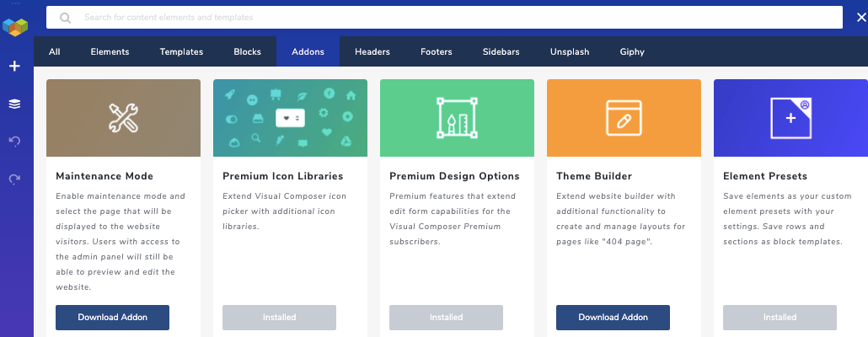
Task: Open the Unsplash tab
Action: [x=570, y=51]
